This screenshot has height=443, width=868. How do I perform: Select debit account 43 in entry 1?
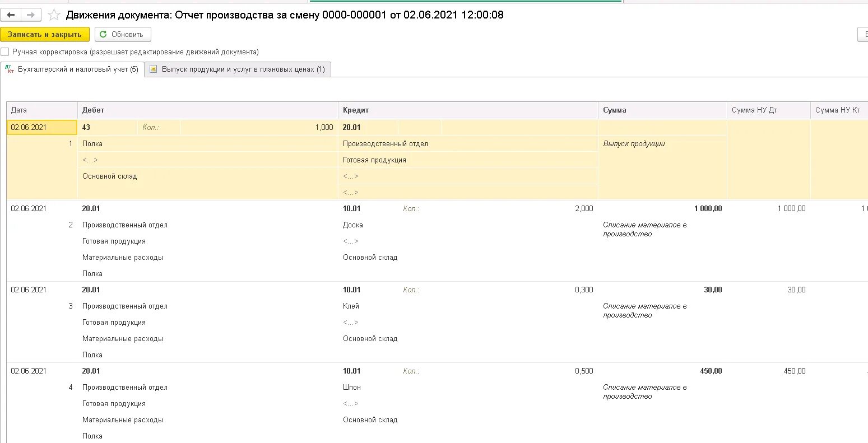click(108, 128)
